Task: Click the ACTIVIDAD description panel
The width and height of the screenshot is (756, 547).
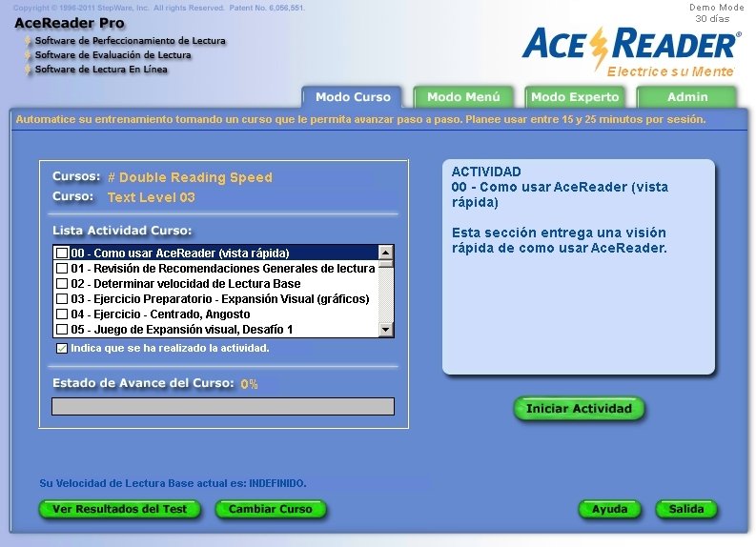Action: [x=578, y=267]
